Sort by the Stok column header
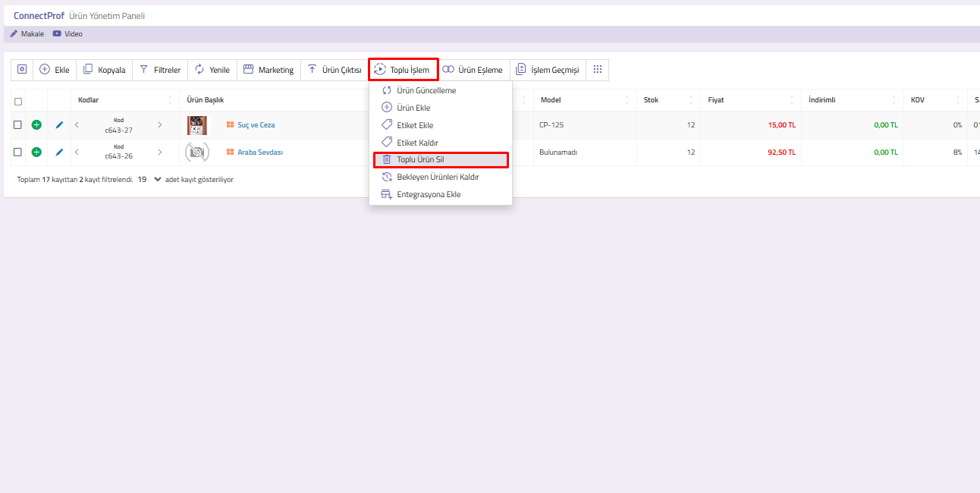This screenshot has width=980, height=493. tap(668, 100)
